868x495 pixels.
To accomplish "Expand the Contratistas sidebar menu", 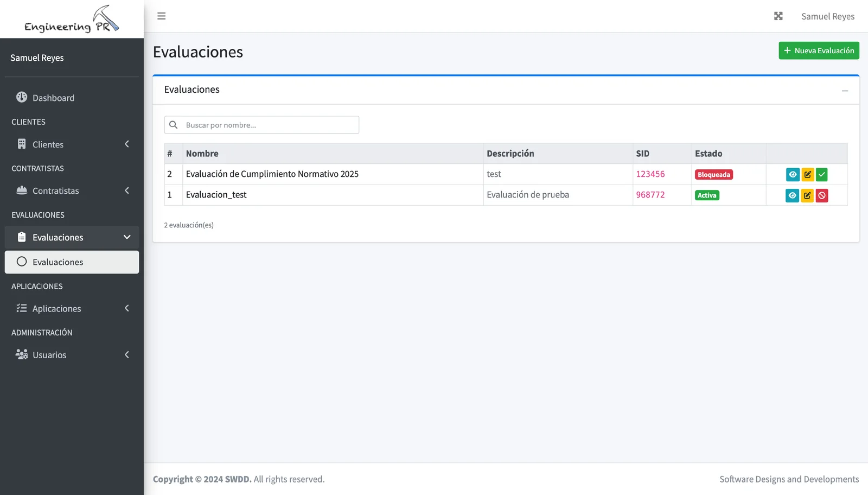I will (72, 191).
